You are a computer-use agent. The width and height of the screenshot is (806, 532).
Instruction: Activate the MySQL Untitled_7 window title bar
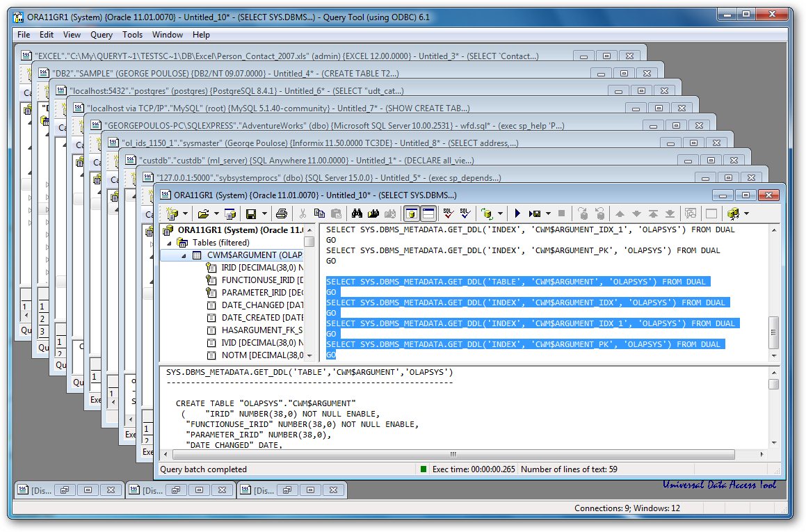coord(278,108)
